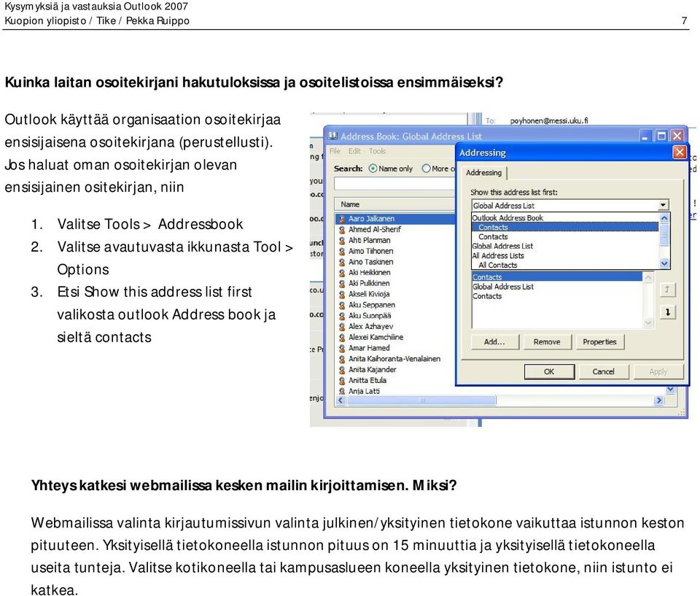Click the contact list scroll right arrow
This screenshot has width=700, height=596.
pyautogui.click(x=659, y=400)
